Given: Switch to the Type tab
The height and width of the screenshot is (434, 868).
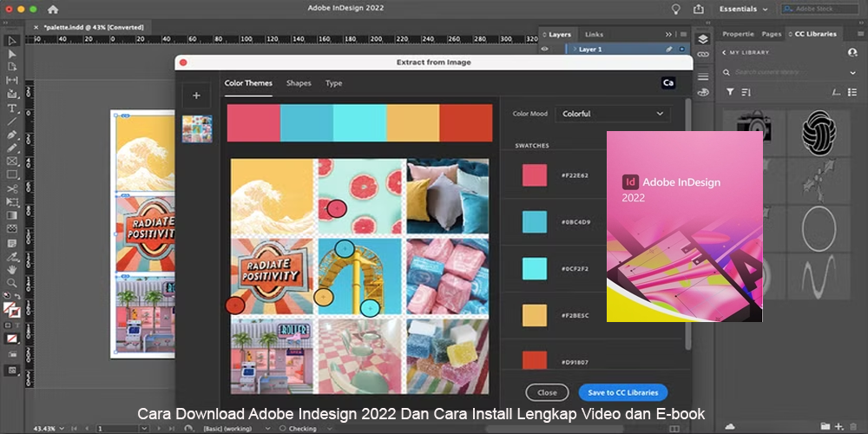Looking at the screenshot, I should pyautogui.click(x=334, y=83).
